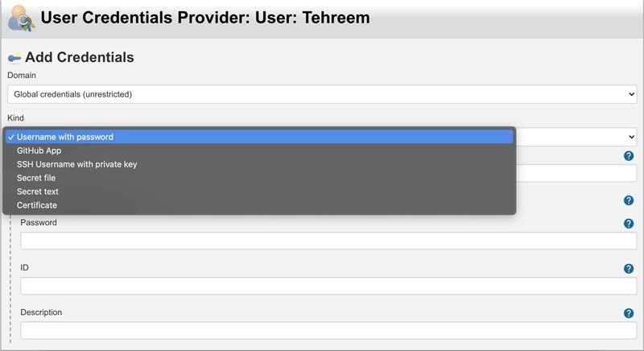Select Certificate from the Kind list
644x351 pixels.
point(37,205)
